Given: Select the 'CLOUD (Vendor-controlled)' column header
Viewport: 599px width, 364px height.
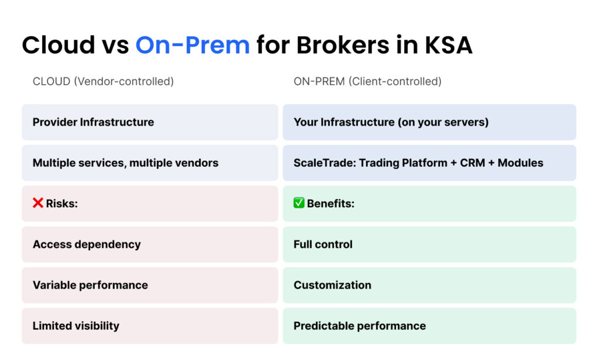Looking at the screenshot, I should pyautogui.click(x=103, y=81).
